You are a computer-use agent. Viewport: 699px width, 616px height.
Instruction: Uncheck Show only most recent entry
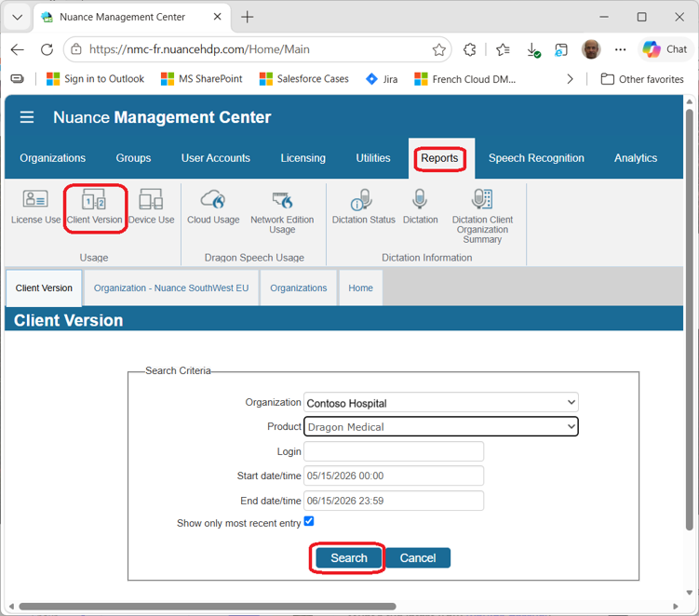309,521
